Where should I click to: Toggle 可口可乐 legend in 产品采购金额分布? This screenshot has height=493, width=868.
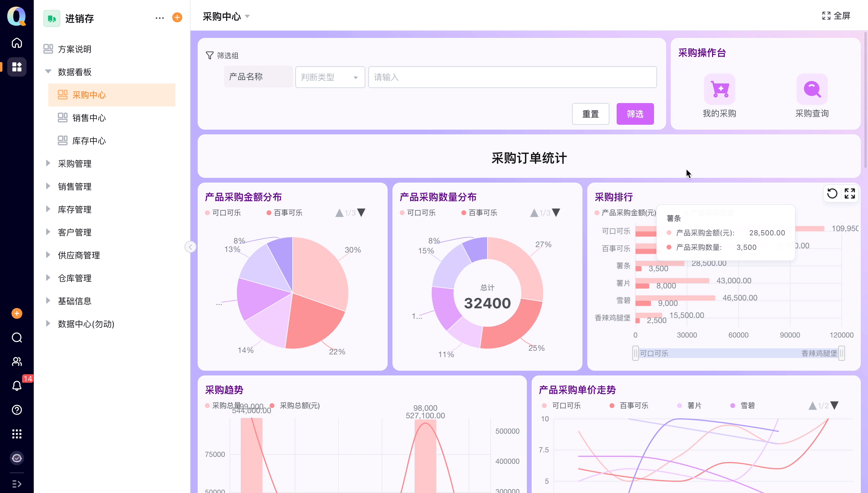(223, 213)
